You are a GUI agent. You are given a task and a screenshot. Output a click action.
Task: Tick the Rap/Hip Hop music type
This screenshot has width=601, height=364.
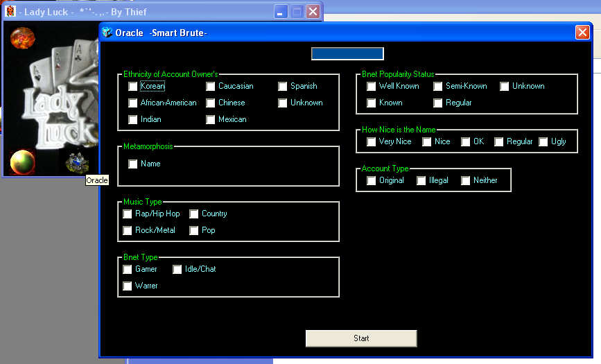[128, 214]
